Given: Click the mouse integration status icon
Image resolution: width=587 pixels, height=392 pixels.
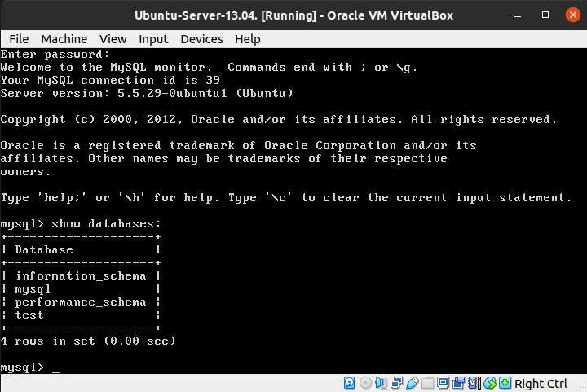Looking at the screenshot, I should [490, 383].
